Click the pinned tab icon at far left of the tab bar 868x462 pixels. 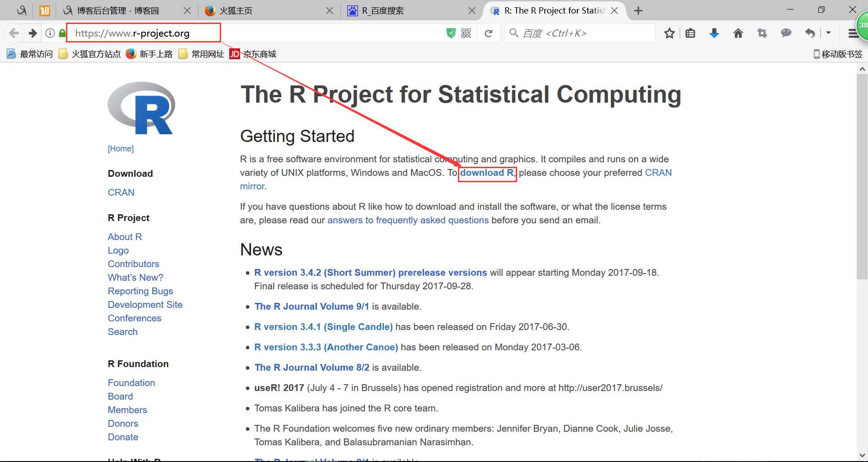(21, 10)
